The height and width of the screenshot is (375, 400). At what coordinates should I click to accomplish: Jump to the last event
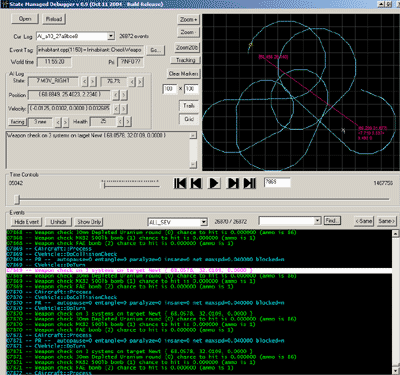coord(250,183)
